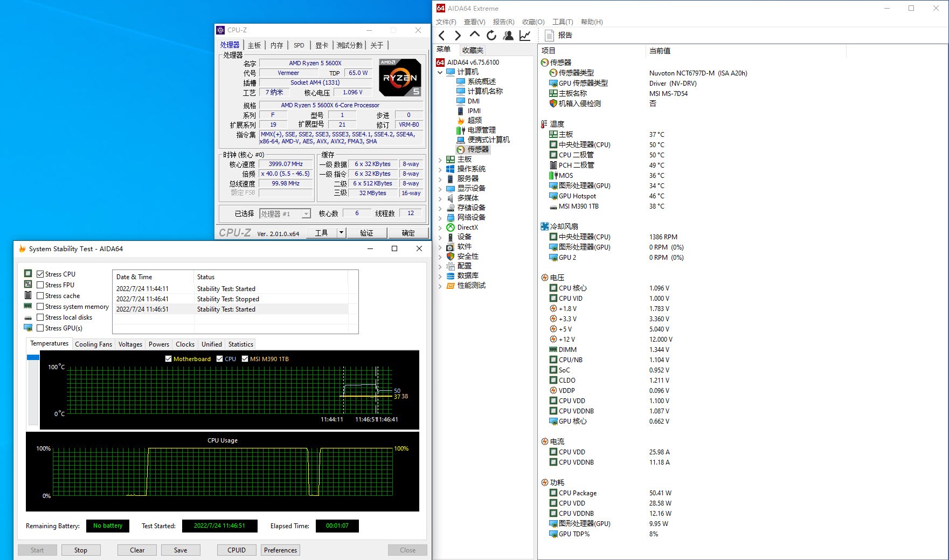Click the Save button
This screenshot has height=560, width=949.
[181, 550]
